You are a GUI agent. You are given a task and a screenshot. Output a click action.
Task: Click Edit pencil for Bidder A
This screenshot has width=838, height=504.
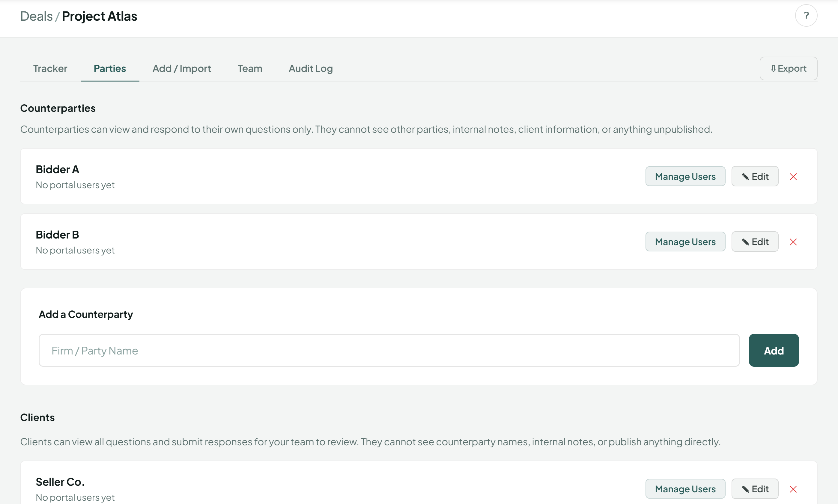pos(755,176)
